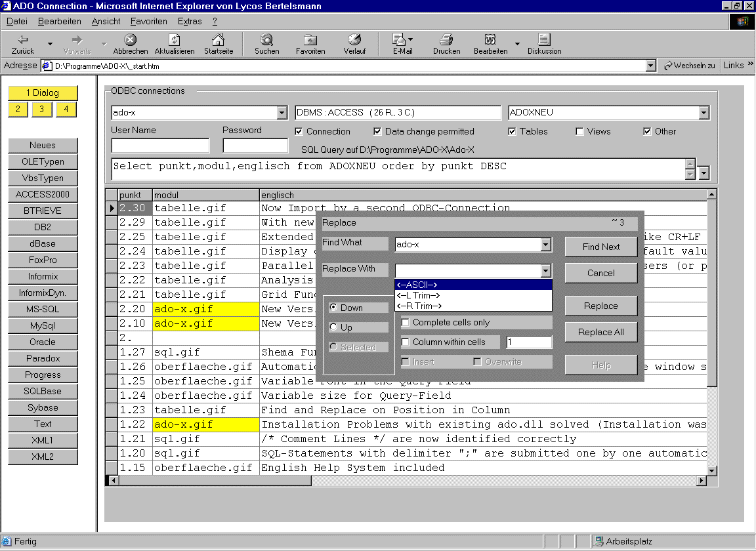The height and width of the screenshot is (551, 756).
Task: Click the Vorwärts forward arrow icon
Action: coord(77,39)
